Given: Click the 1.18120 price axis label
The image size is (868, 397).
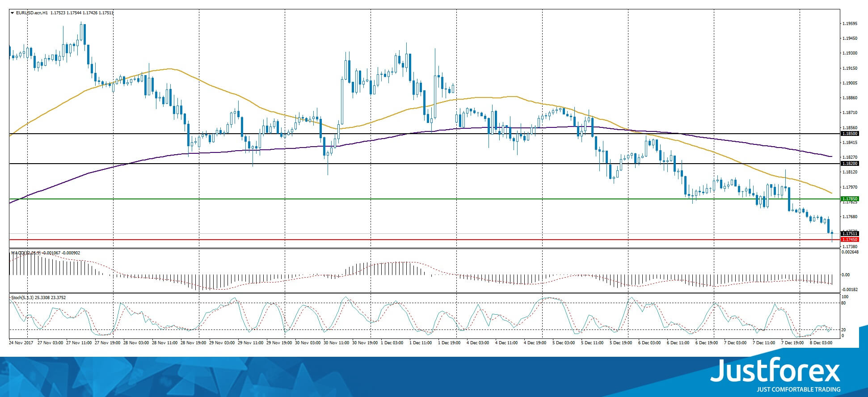Looking at the screenshot, I should tap(849, 172).
